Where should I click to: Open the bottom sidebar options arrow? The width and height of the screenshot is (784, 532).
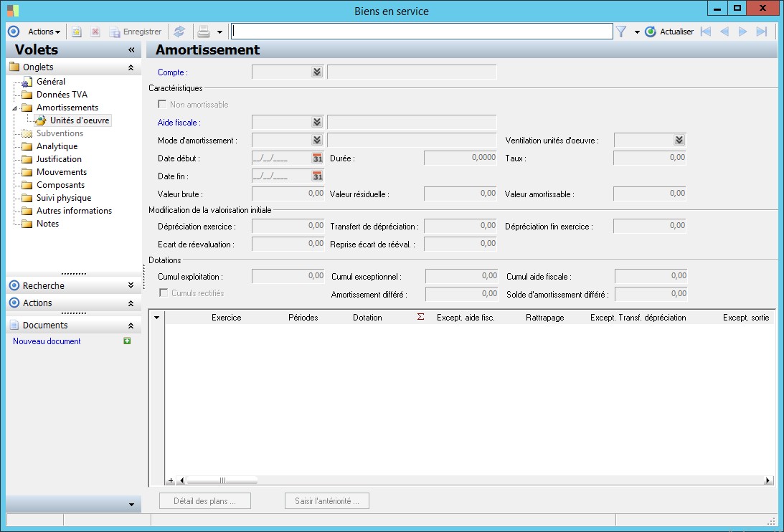pos(131,505)
